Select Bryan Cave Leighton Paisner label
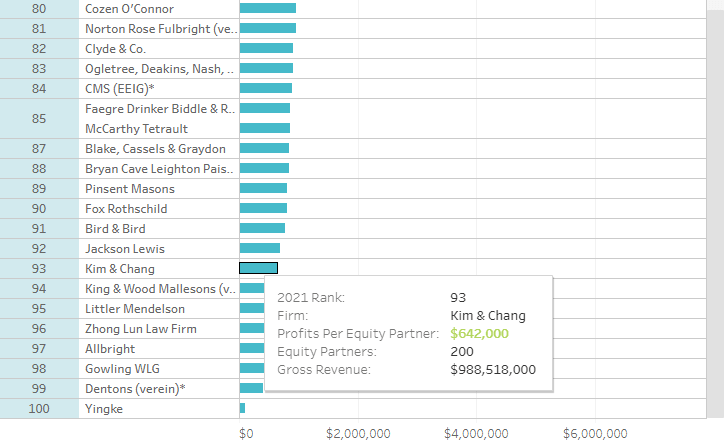Screen dimensions: 726x444 click(x=159, y=169)
